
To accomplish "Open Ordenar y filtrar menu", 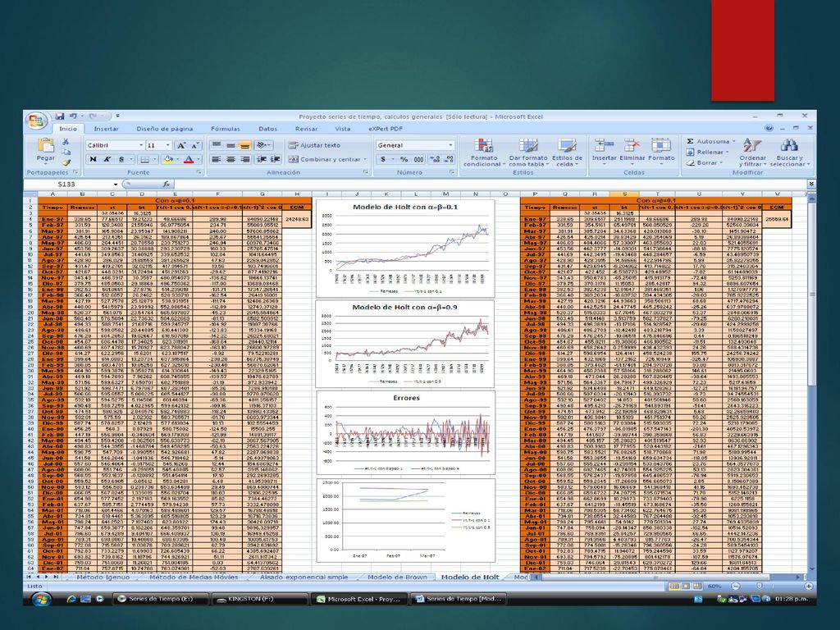I will point(752,152).
